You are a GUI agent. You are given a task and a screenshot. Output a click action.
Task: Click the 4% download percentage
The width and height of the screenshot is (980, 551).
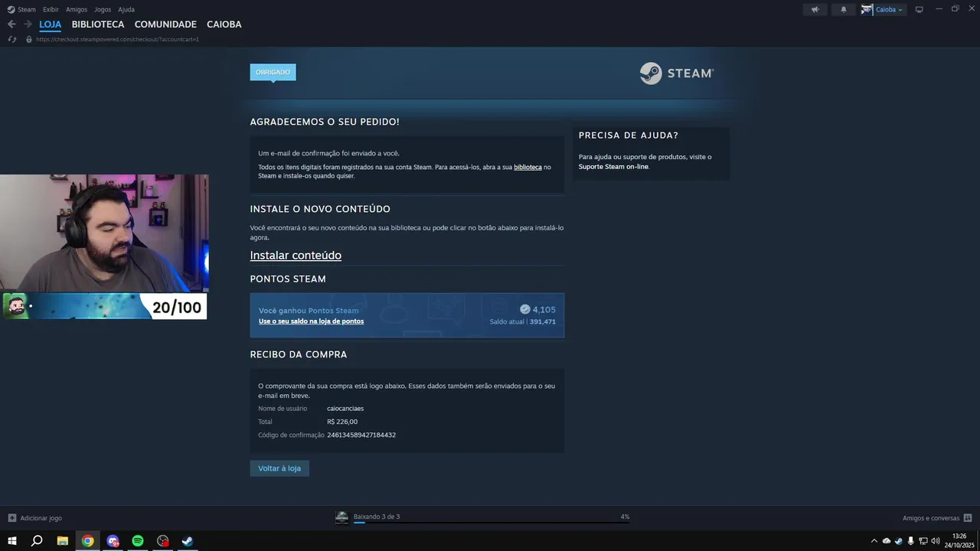[625, 517]
